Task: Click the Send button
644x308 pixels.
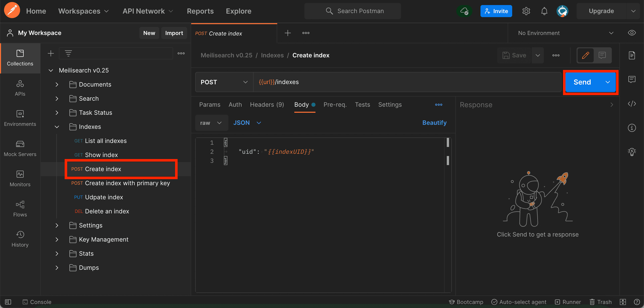Action: pyautogui.click(x=582, y=82)
